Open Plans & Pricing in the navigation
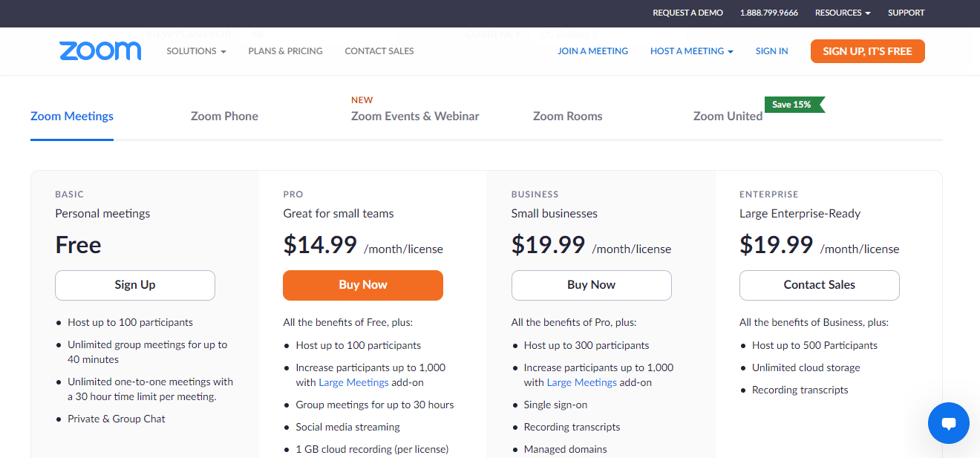Viewport: 980px width, 458px height. [x=285, y=51]
